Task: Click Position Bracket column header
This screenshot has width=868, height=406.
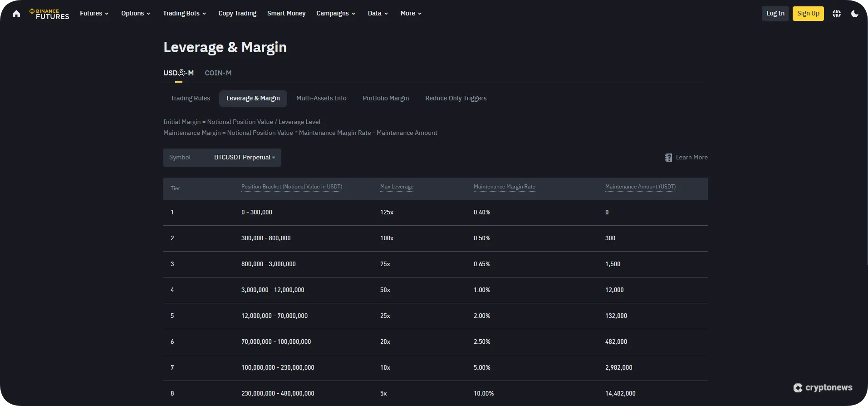Action: pos(292,187)
